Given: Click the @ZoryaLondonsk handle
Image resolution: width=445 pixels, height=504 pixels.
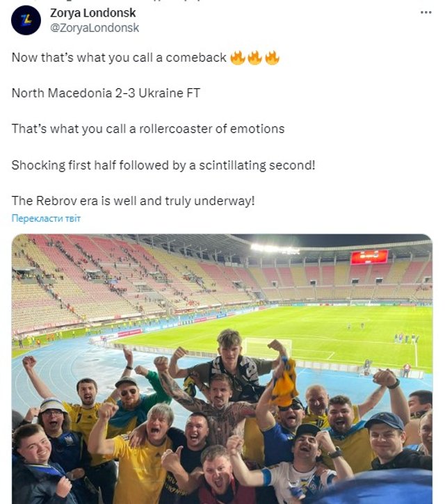Looking at the screenshot, I should (x=95, y=28).
